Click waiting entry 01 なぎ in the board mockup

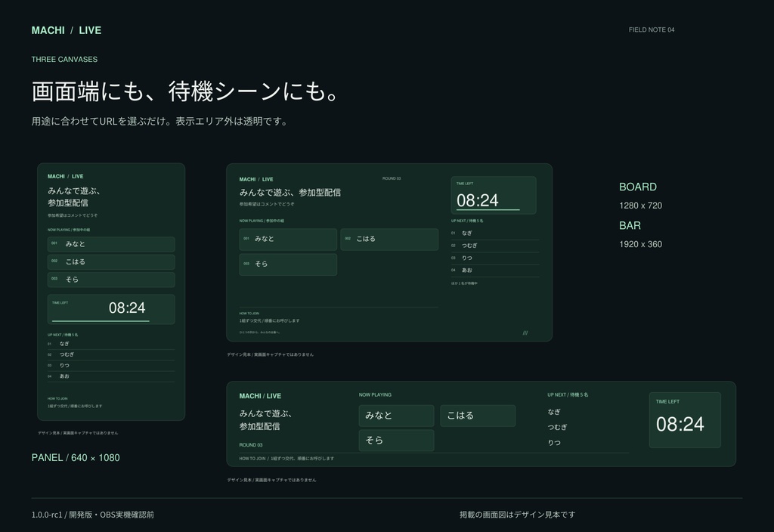(494, 234)
